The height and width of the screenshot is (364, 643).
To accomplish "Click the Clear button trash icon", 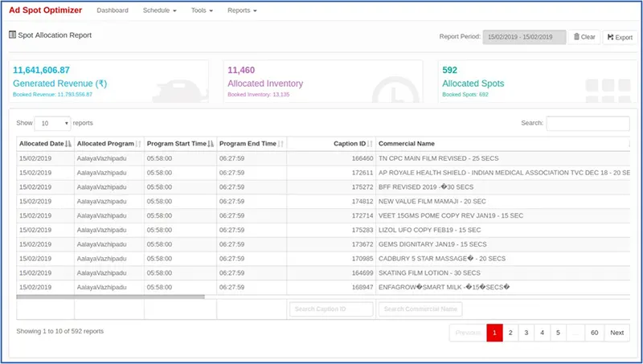I will coord(575,37).
